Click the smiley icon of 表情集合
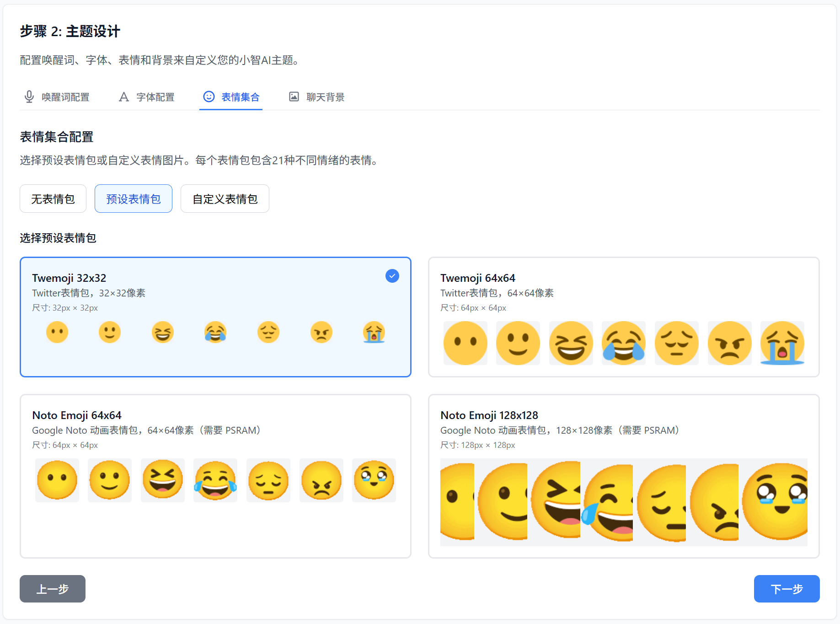The height and width of the screenshot is (624, 840). click(x=209, y=97)
